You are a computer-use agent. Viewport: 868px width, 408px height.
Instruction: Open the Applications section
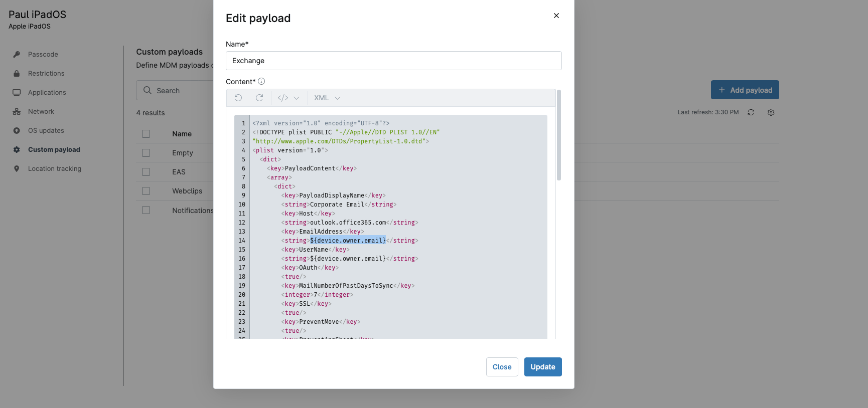(47, 92)
